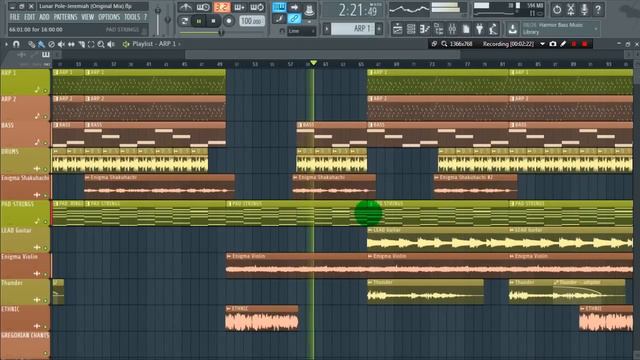Click the screen recorder camera snapshot icon
This screenshot has width=640, height=360.
pos(553,44)
